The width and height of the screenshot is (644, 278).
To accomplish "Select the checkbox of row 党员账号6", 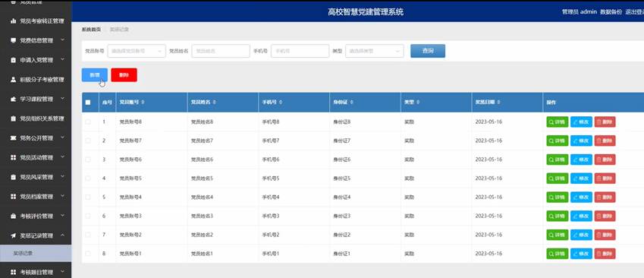I will 88,160.
